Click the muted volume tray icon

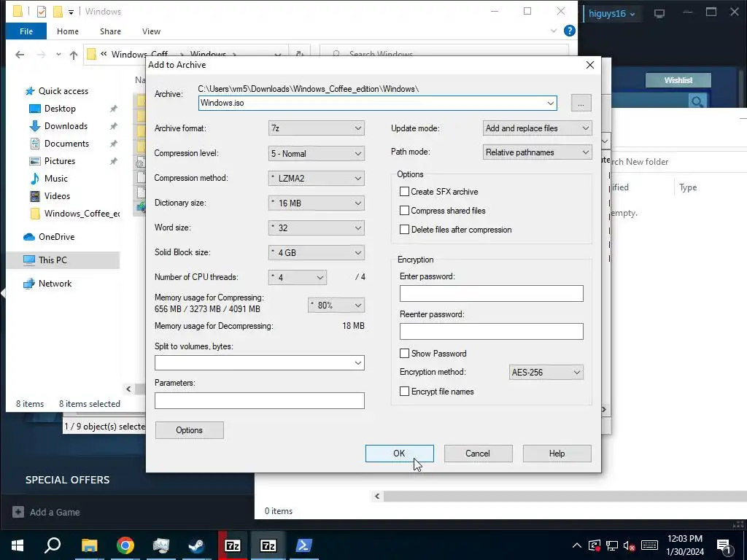630,545
